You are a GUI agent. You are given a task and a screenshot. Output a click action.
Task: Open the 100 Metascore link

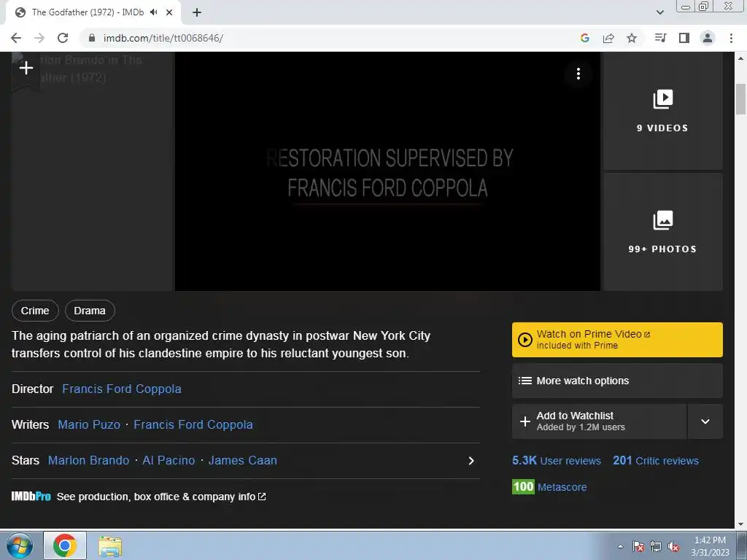coord(549,486)
